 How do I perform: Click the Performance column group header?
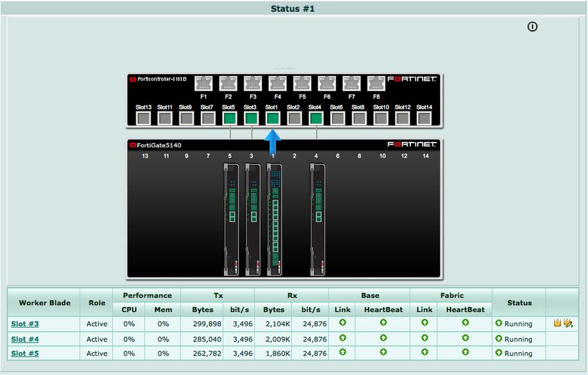147,295
